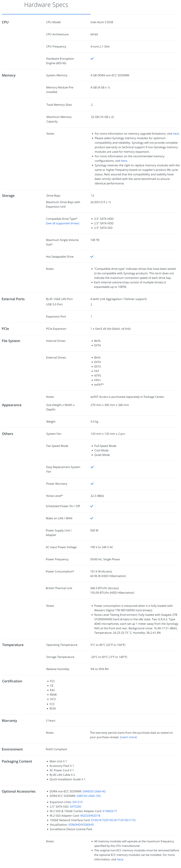Open the SAT5200 SATA SSD link
Viewport: 181px width, 868px height.
[x=75, y=806]
